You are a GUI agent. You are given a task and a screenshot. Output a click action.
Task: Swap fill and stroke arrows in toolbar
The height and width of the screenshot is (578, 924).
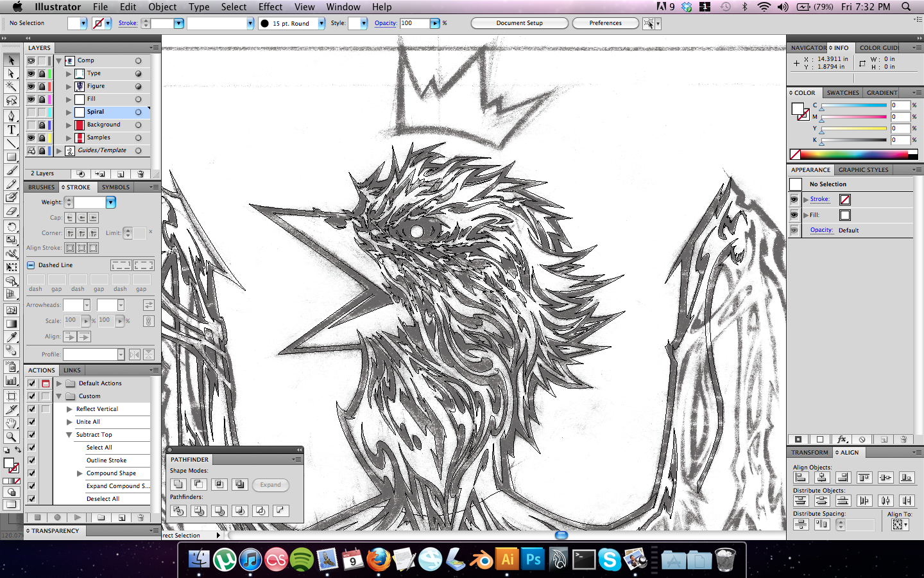tap(17, 450)
